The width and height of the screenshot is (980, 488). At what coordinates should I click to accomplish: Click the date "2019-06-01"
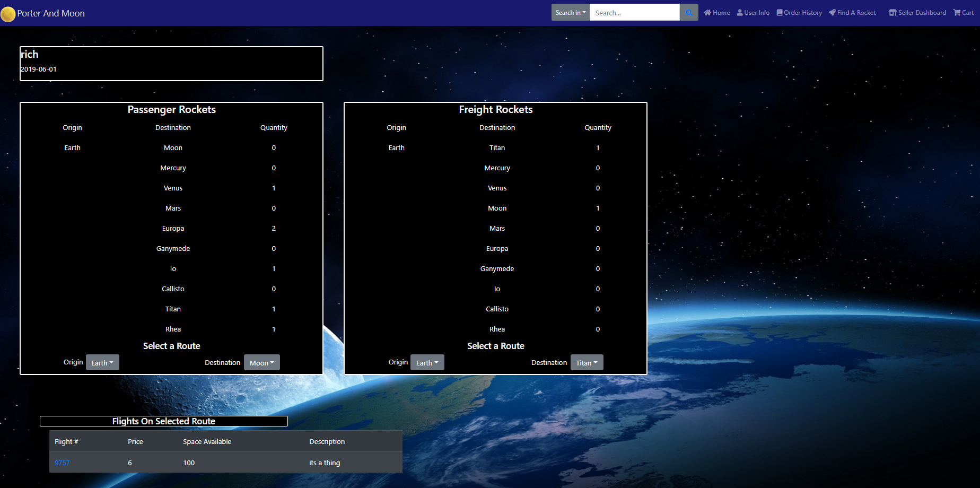(x=39, y=69)
